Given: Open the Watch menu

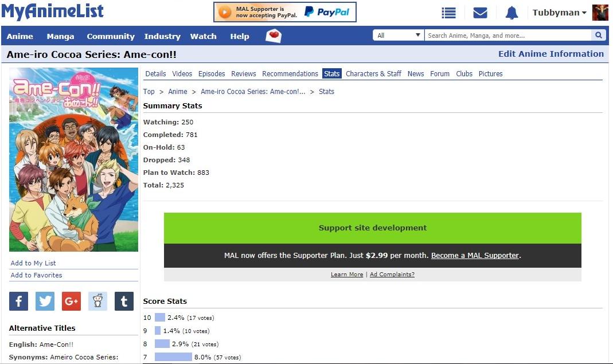Looking at the screenshot, I should click(204, 36).
